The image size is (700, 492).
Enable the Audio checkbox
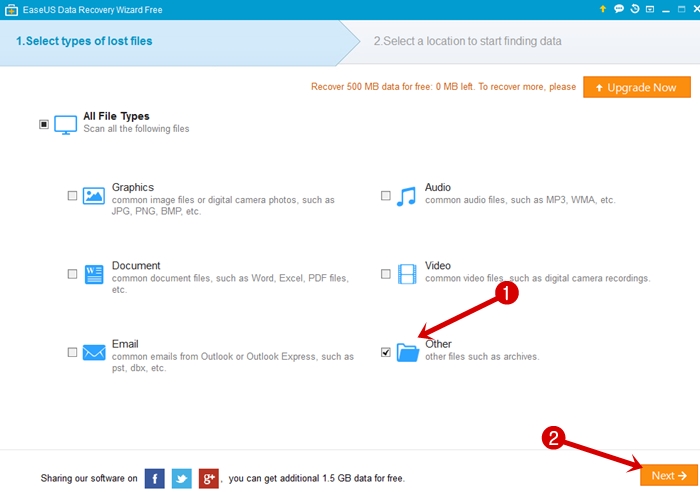pos(386,196)
